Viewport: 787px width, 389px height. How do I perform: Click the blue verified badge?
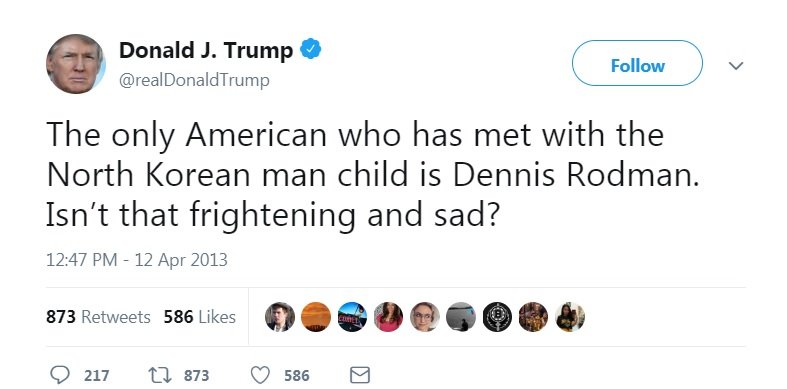310,49
